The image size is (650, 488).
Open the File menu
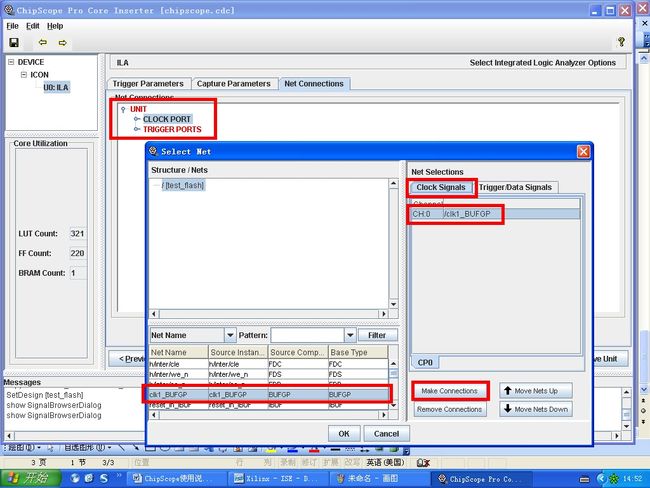(12, 26)
